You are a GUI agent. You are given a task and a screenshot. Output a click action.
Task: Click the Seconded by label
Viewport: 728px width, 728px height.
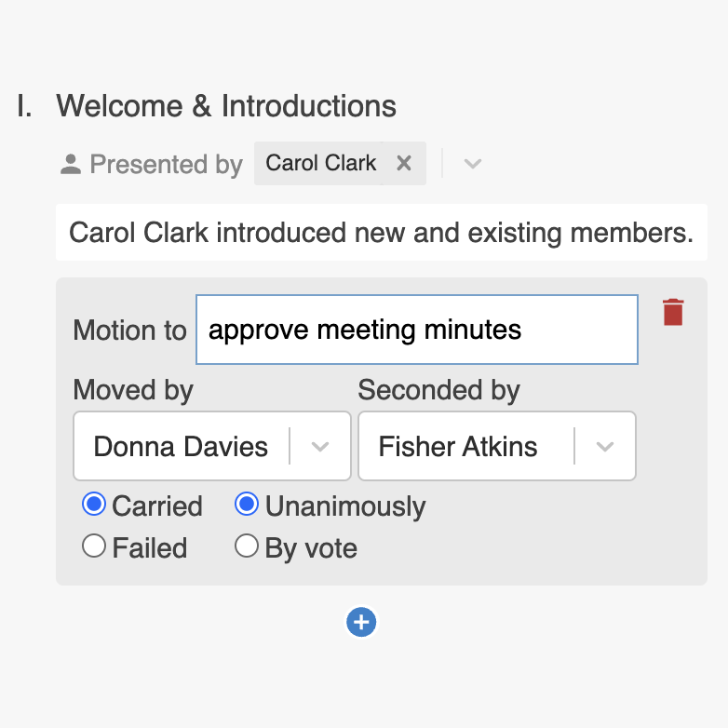[x=438, y=390]
